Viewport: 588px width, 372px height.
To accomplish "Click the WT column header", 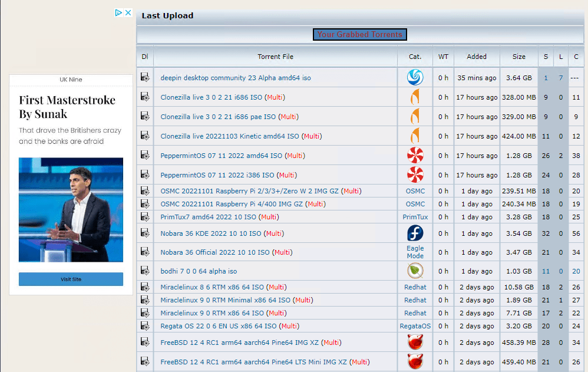I will (x=443, y=57).
